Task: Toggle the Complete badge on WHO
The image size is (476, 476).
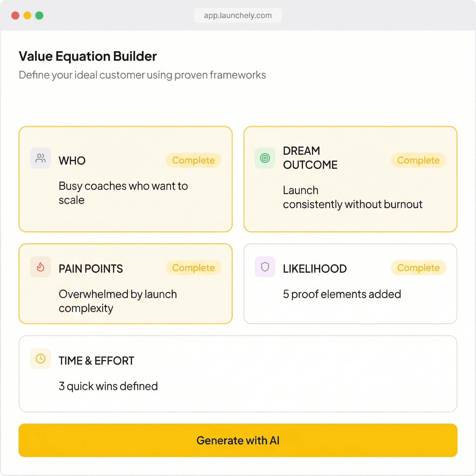Action: (194, 160)
